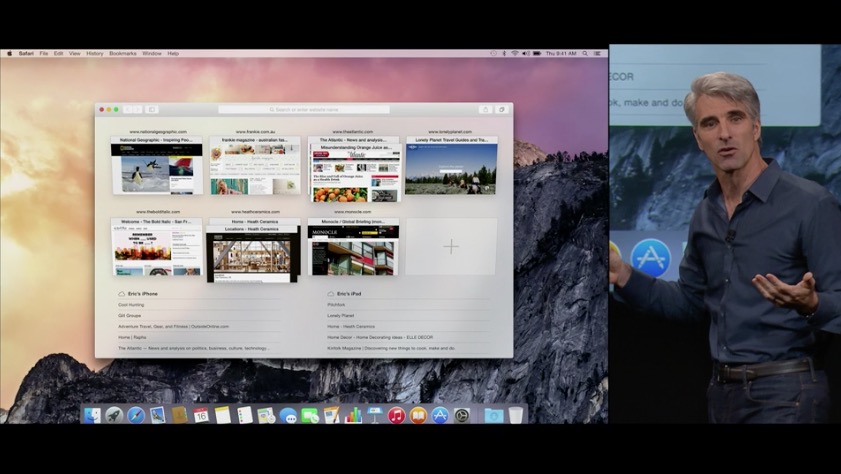Open the Apple menu
This screenshot has height=474, width=841.
pos(9,54)
